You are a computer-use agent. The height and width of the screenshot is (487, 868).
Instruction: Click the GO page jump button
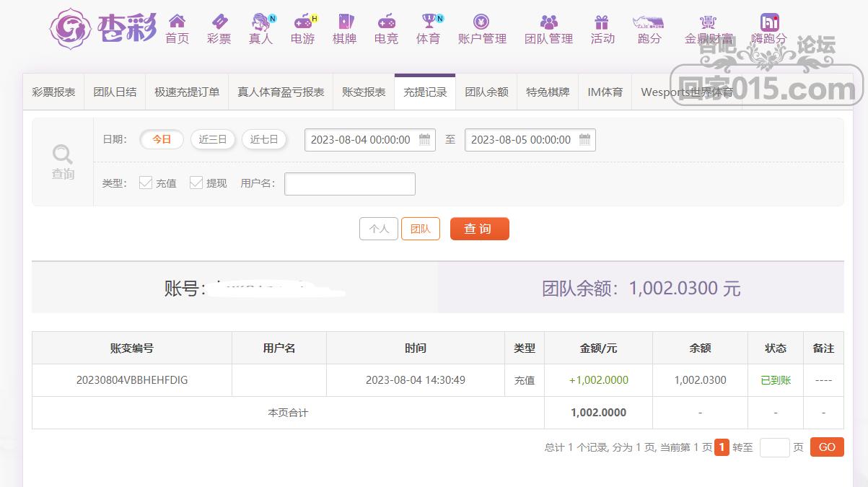[827, 447]
